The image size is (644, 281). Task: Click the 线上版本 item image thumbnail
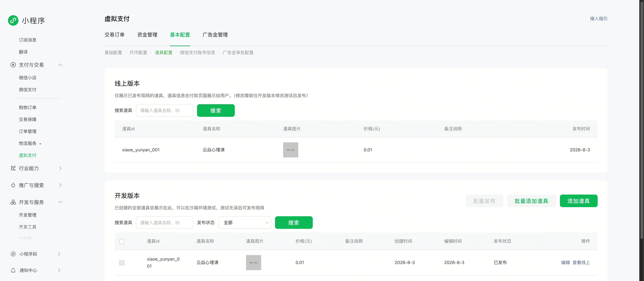[x=291, y=150]
